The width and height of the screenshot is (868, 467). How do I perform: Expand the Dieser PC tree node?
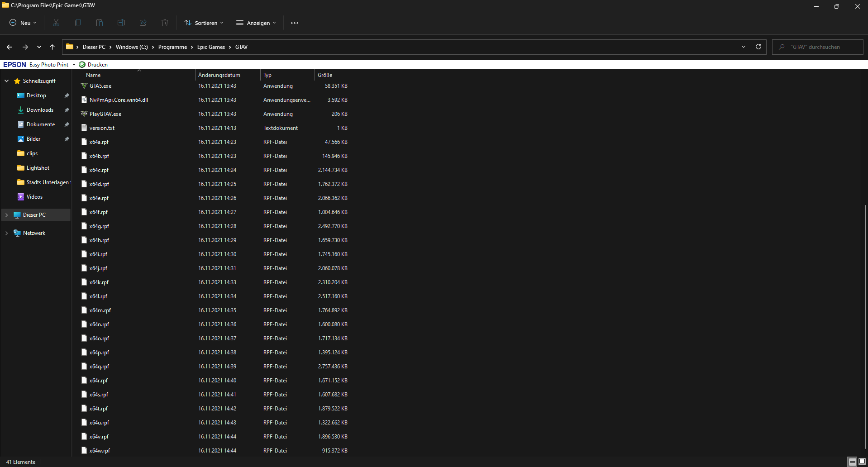(x=7, y=215)
